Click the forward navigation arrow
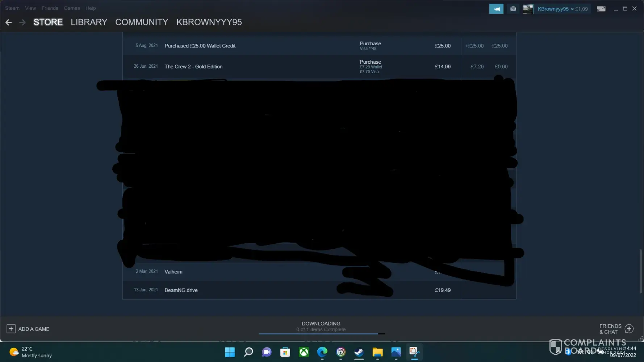Viewport: 644px width, 362px height. tap(22, 22)
